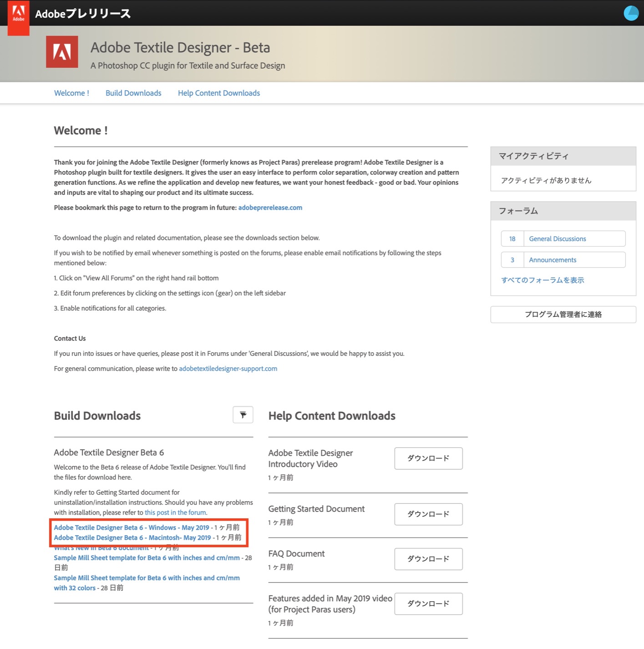Click すべてのフォーラムを表示 link
Viewport: 644px width, 649px height.
point(543,280)
